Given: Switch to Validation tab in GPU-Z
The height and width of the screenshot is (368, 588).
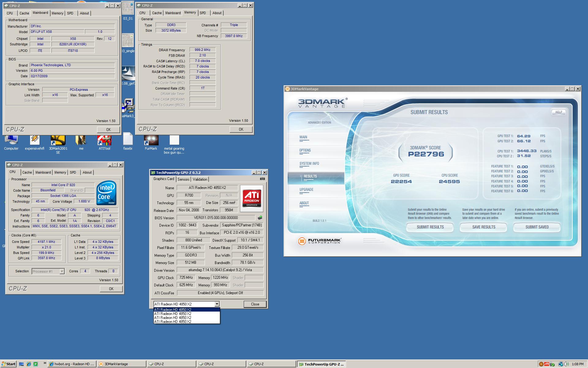Looking at the screenshot, I should tap(200, 179).
